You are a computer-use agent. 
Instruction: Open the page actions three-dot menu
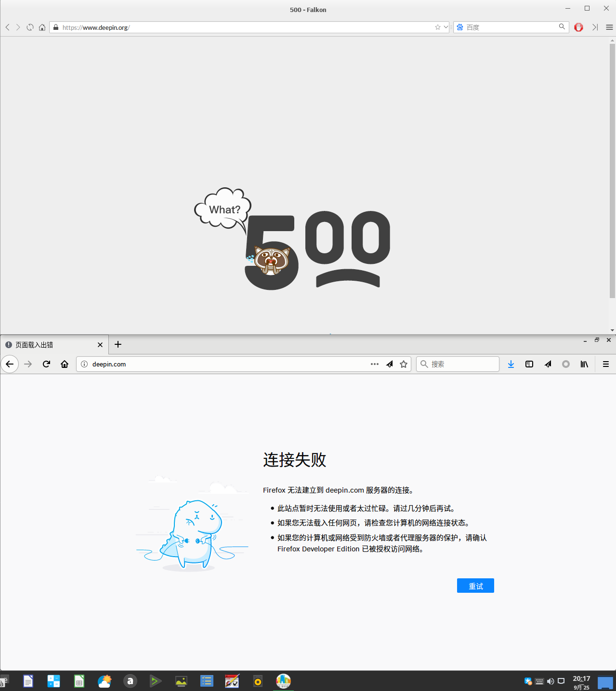(x=375, y=364)
